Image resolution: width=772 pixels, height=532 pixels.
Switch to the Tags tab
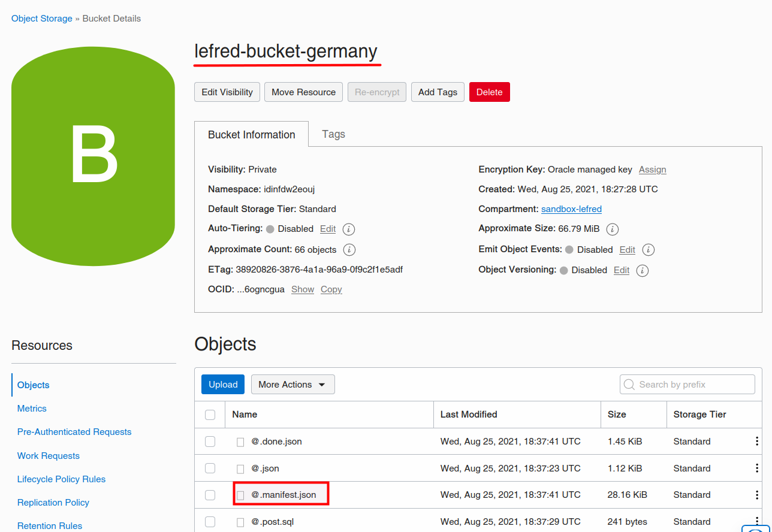pos(333,134)
